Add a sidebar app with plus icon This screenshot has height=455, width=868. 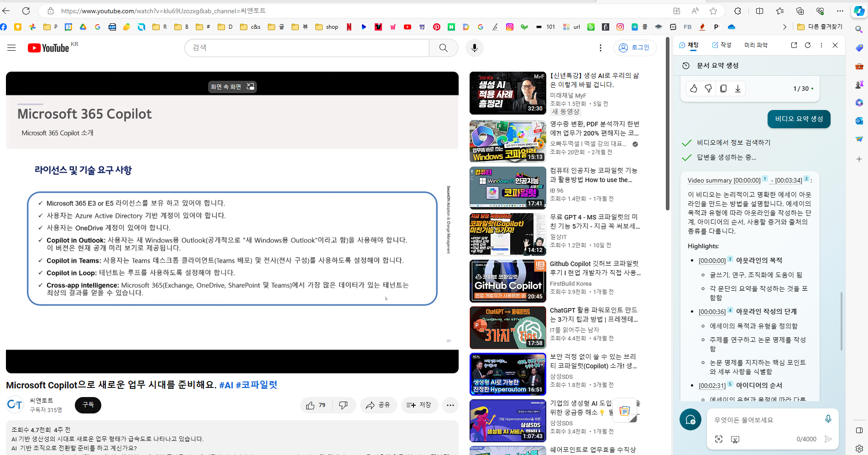pyautogui.click(x=859, y=159)
